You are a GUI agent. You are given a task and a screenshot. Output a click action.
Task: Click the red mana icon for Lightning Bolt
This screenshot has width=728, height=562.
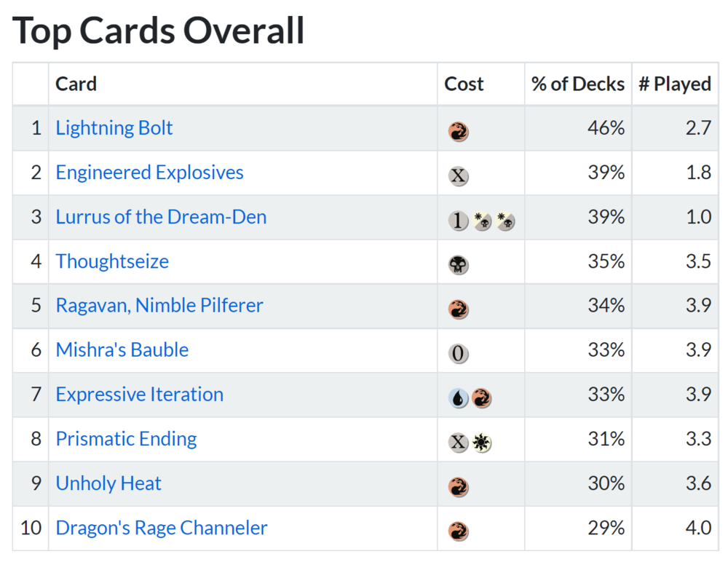458,132
